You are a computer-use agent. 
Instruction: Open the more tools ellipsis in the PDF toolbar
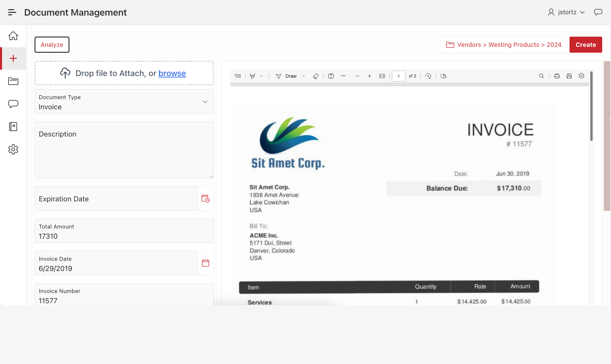pos(343,76)
